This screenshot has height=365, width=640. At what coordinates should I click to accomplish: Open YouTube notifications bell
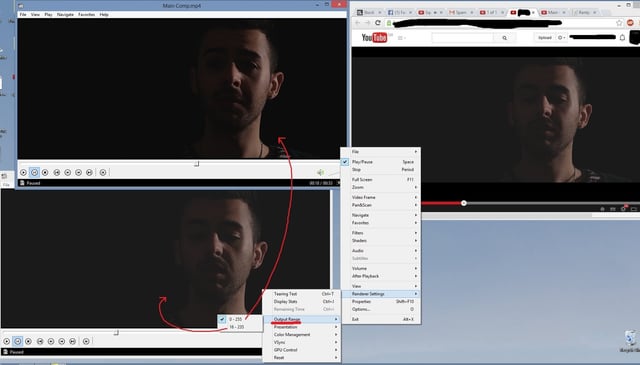(x=622, y=38)
